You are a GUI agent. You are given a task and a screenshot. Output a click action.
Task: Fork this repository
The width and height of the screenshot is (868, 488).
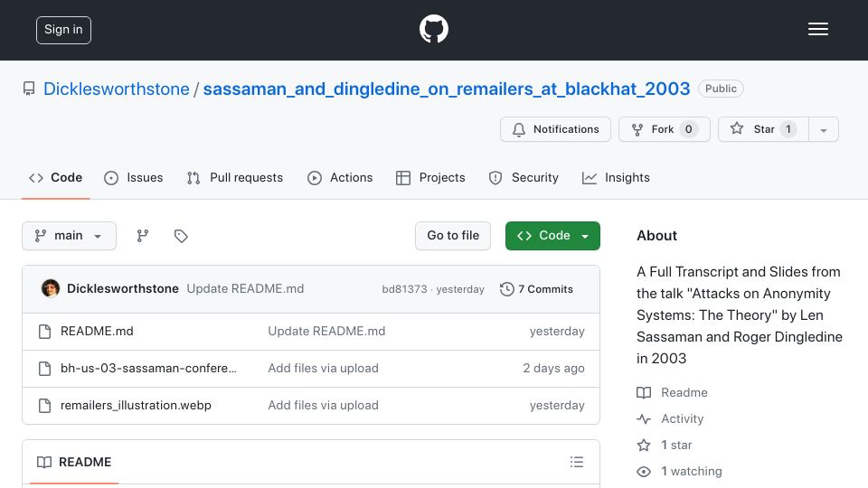pos(664,129)
